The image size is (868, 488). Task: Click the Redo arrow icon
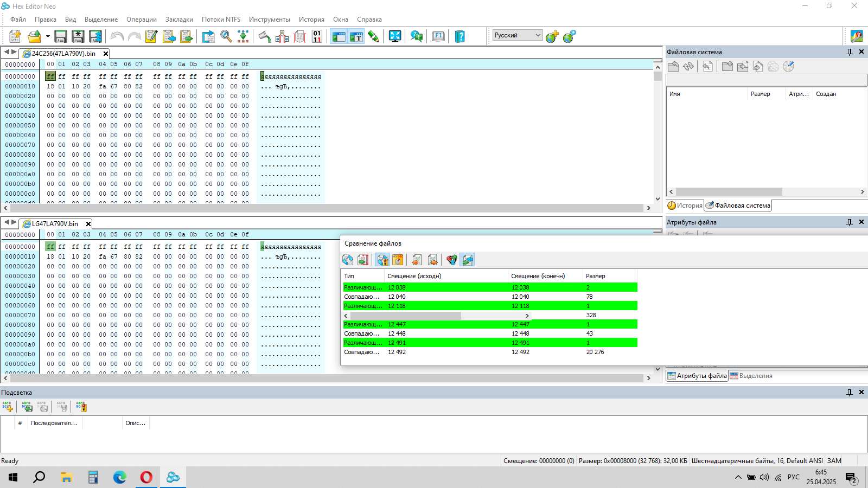pyautogui.click(x=134, y=36)
